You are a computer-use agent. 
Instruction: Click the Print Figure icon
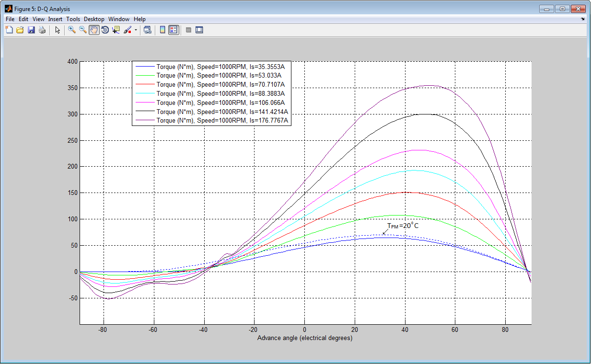pyautogui.click(x=42, y=30)
